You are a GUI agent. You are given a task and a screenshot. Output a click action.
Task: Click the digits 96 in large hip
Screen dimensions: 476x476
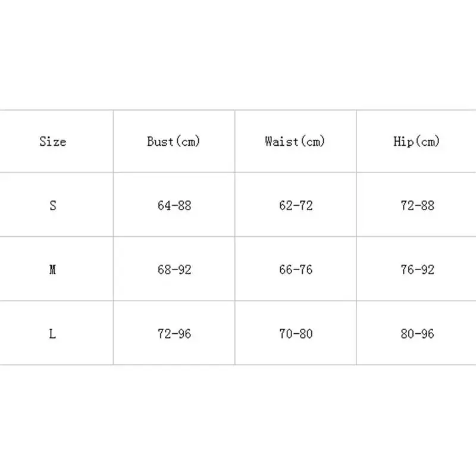click(427, 334)
